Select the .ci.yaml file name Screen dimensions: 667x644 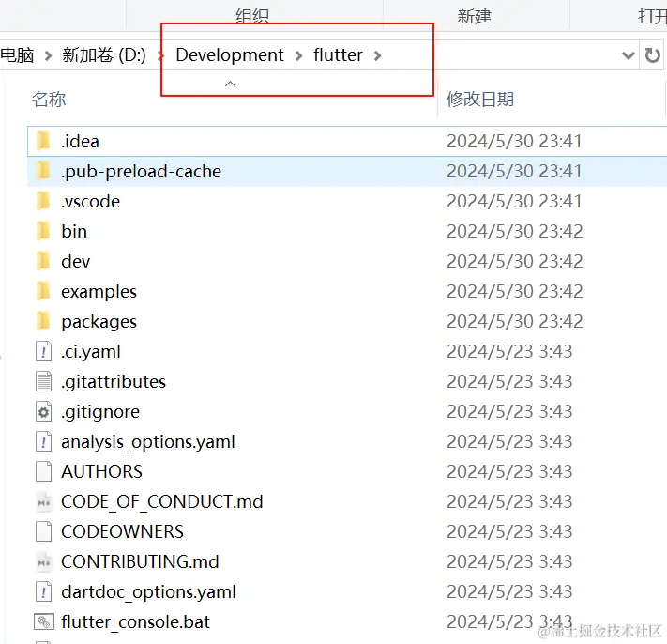point(91,352)
